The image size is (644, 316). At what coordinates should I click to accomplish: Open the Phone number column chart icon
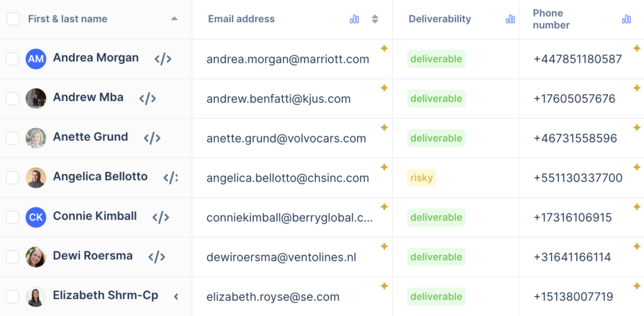click(x=626, y=19)
